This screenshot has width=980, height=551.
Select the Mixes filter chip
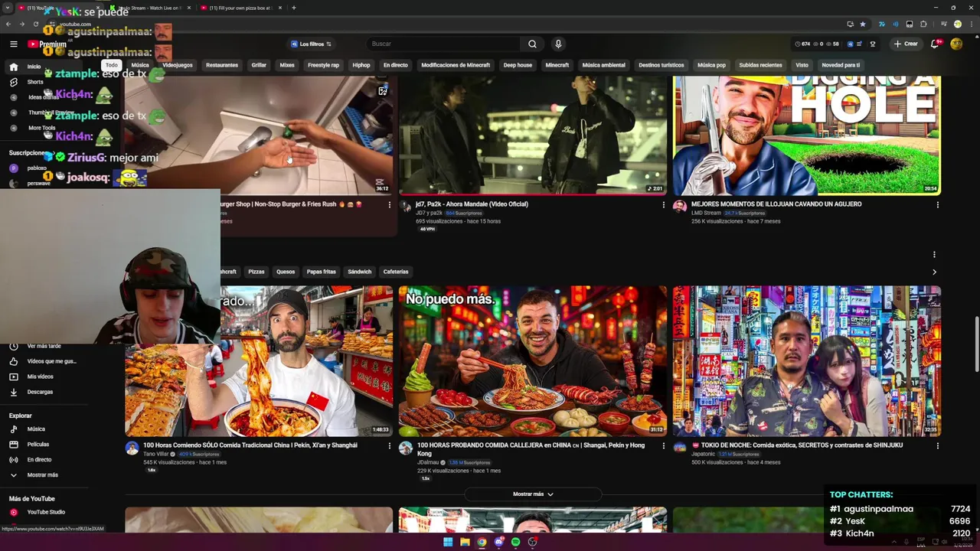point(287,65)
